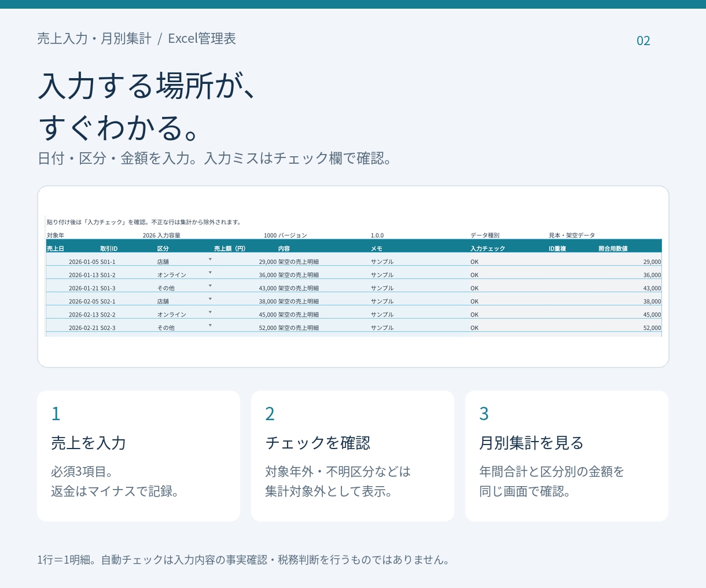The height and width of the screenshot is (588, 706).
Task: Click the 月別集計を見る step card heading
Action: pyautogui.click(x=531, y=443)
